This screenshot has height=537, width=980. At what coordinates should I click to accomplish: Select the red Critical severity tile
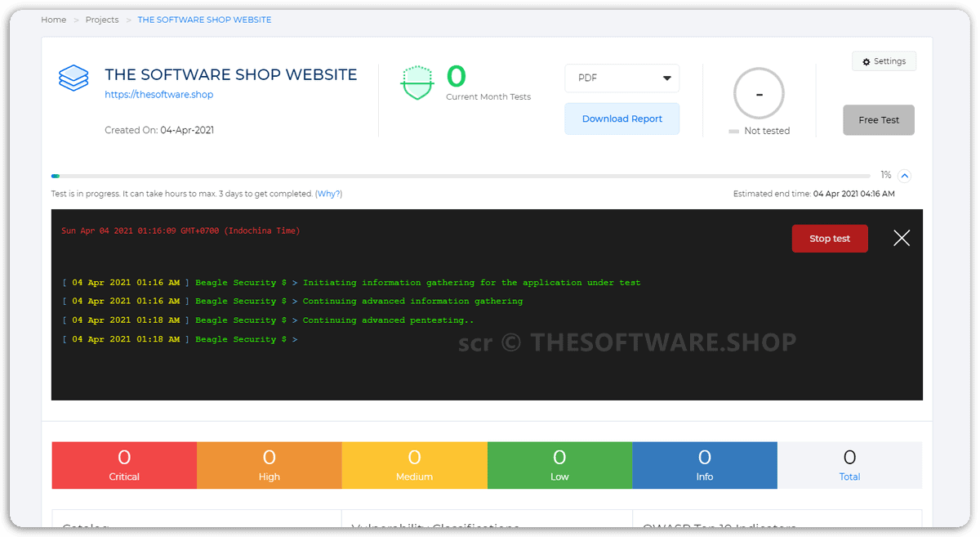coord(124,465)
